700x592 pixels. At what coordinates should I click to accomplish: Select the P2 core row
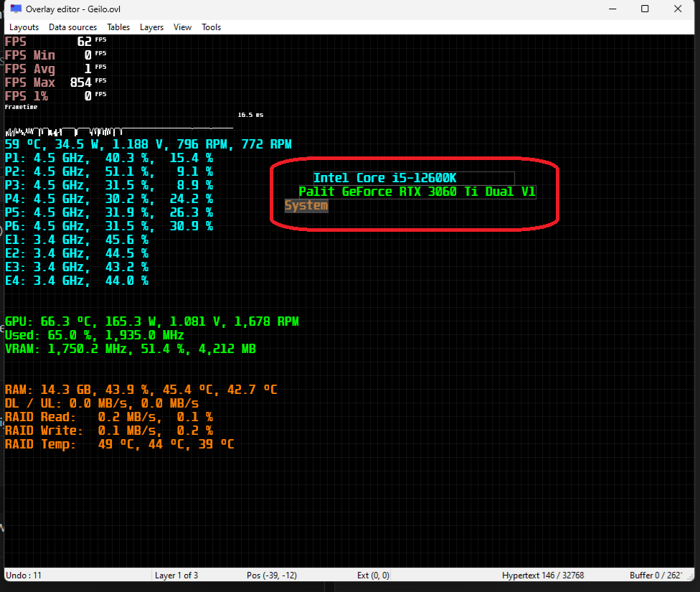coord(109,172)
